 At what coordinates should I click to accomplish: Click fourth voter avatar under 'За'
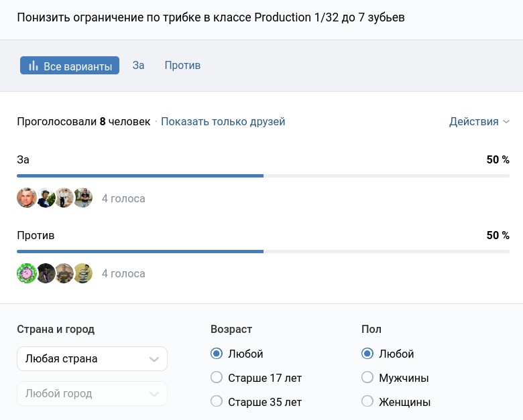point(82,198)
